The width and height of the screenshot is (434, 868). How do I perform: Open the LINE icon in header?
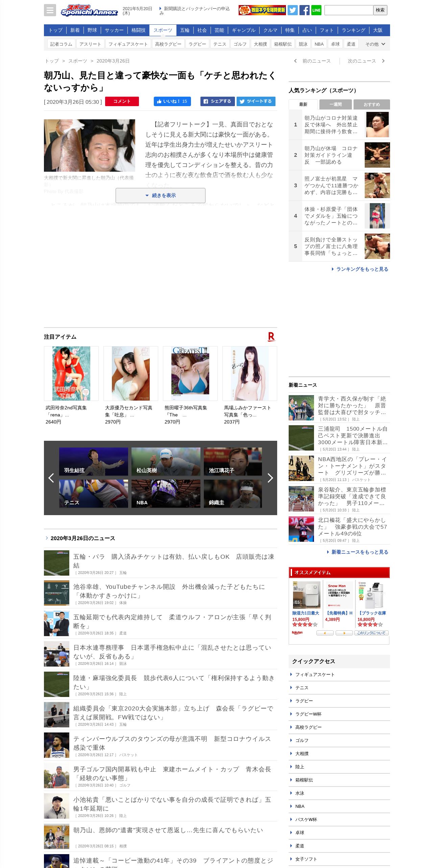click(316, 10)
